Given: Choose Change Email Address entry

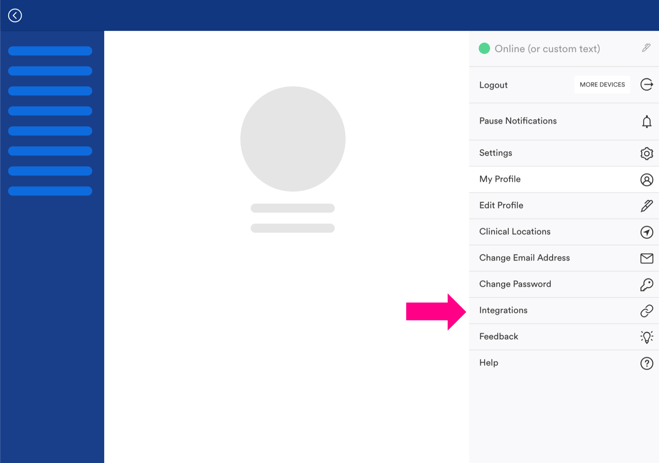Looking at the screenshot, I should 564,258.
